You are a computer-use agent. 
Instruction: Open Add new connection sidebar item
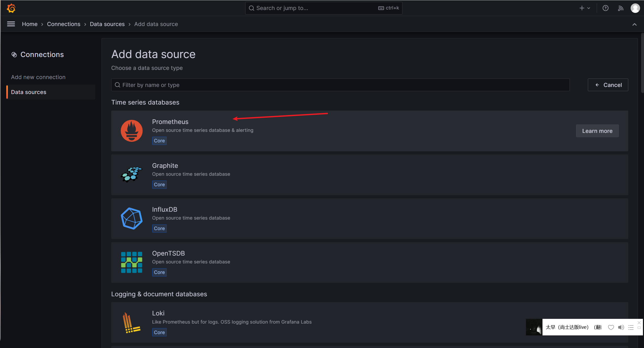pyautogui.click(x=38, y=77)
